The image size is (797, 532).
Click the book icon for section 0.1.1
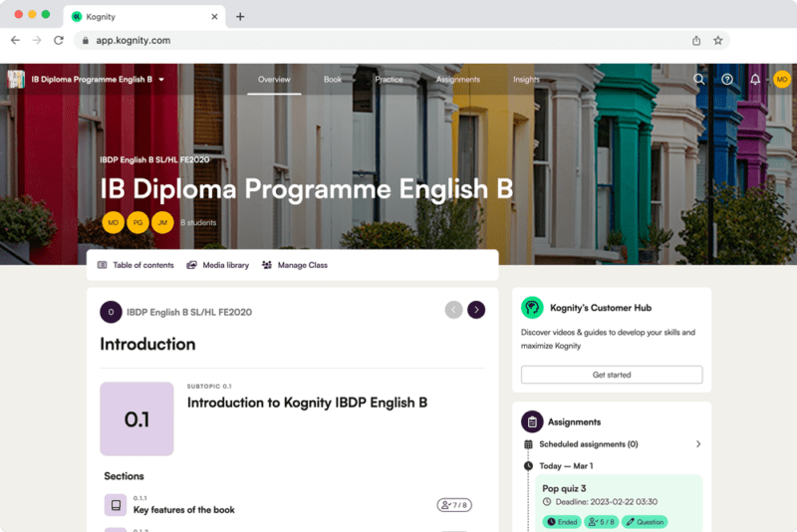click(116, 505)
